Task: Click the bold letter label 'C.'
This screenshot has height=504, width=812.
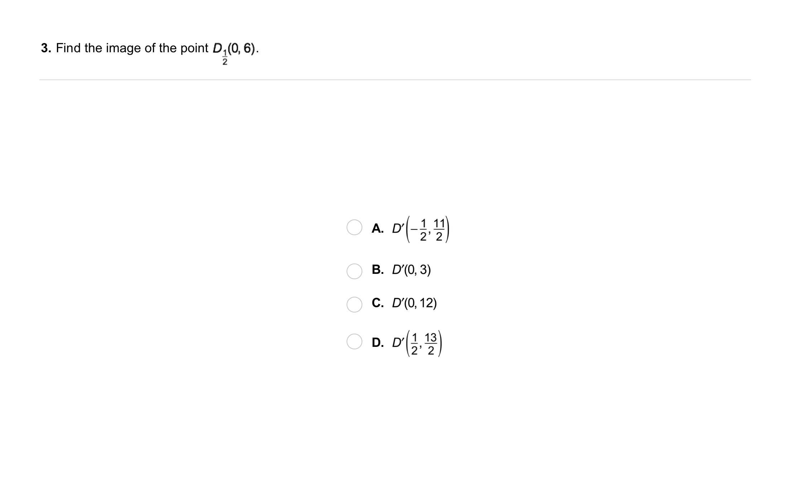Action: pyautogui.click(x=378, y=303)
